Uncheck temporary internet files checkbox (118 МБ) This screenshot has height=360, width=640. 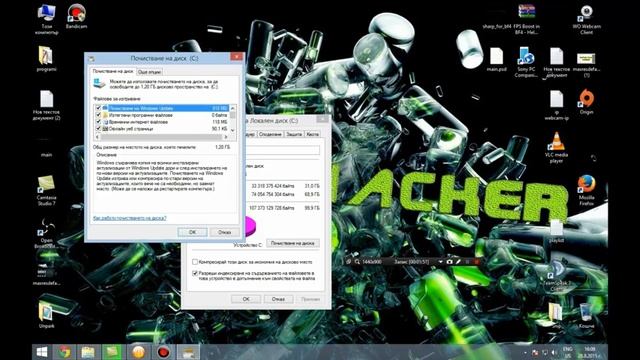[x=98, y=122]
